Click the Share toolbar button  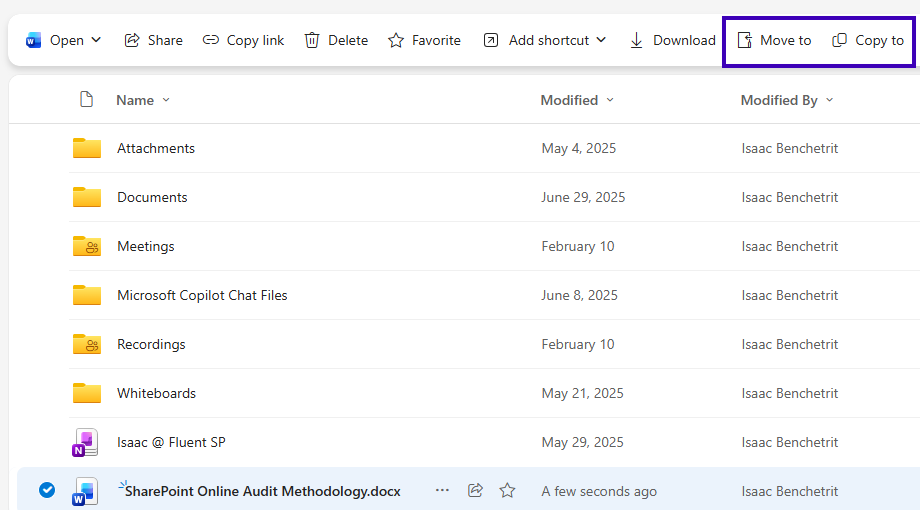point(154,40)
